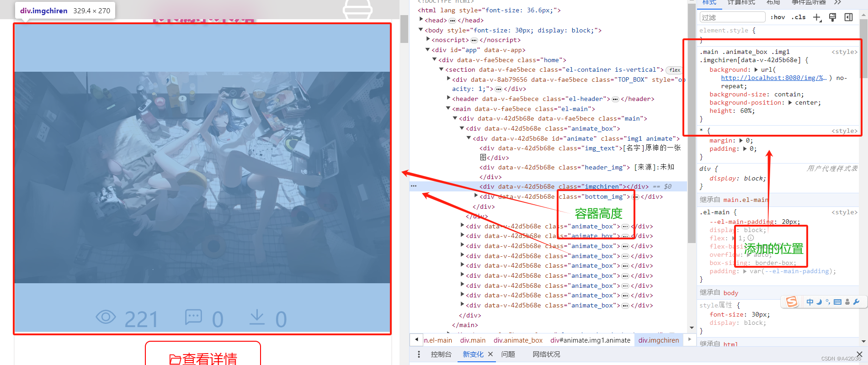The height and width of the screenshot is (365, 868).
Task: Open the 网络状况 drawer tab
Action: pyautogui.click(x=546, y=354)
